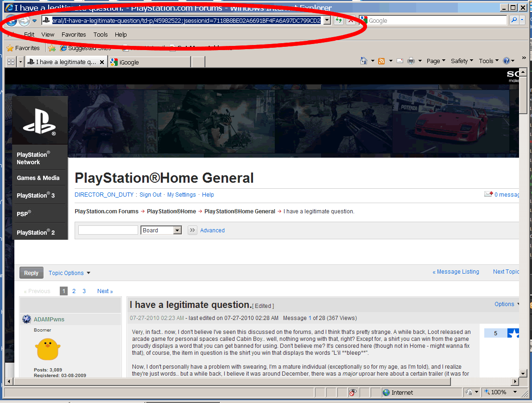Click the PlayStation logo in sidebar
This screenshot has width=532, height=403.
point(39,121)
